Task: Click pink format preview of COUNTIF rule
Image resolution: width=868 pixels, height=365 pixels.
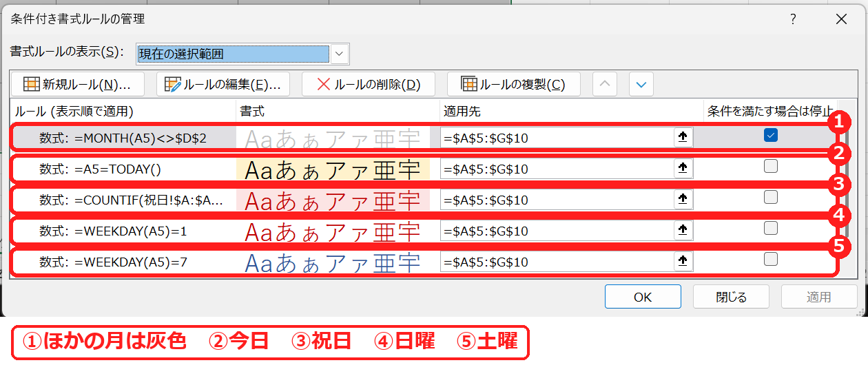Action: tap(333, 200)
